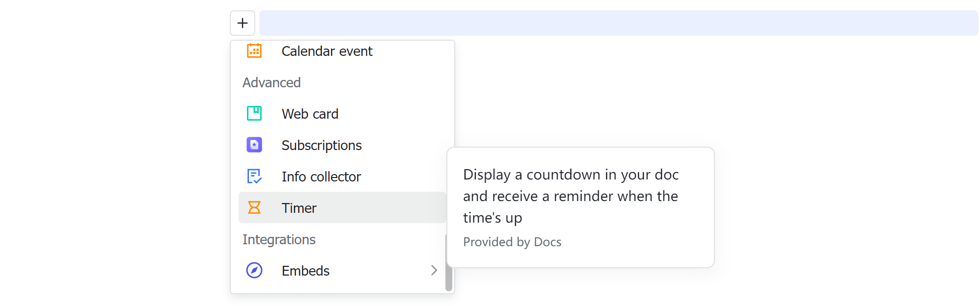Choose Calendar event from the menu
This screenshot has height=306, width=980.
point(327,51)
